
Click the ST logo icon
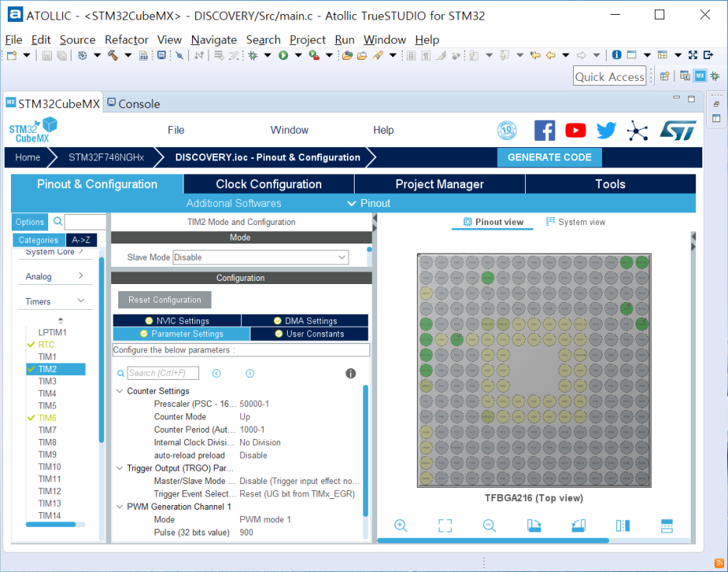[x=678, y=131]
